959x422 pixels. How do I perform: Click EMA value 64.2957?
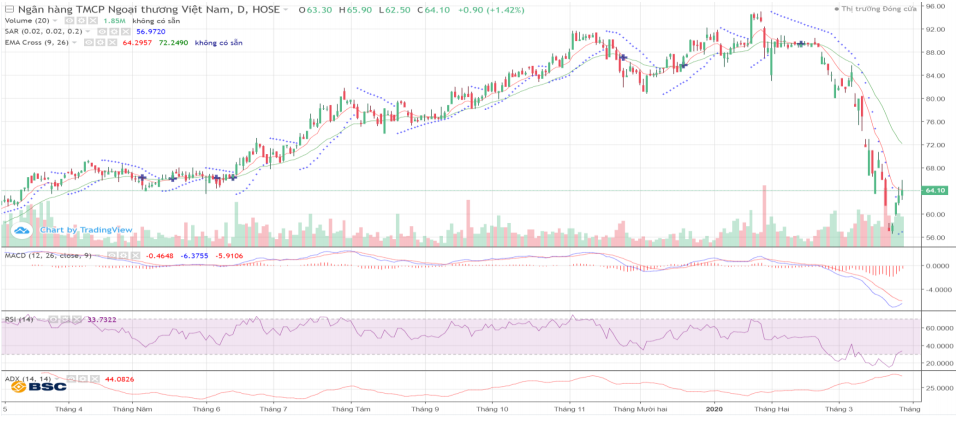[137, 42]
